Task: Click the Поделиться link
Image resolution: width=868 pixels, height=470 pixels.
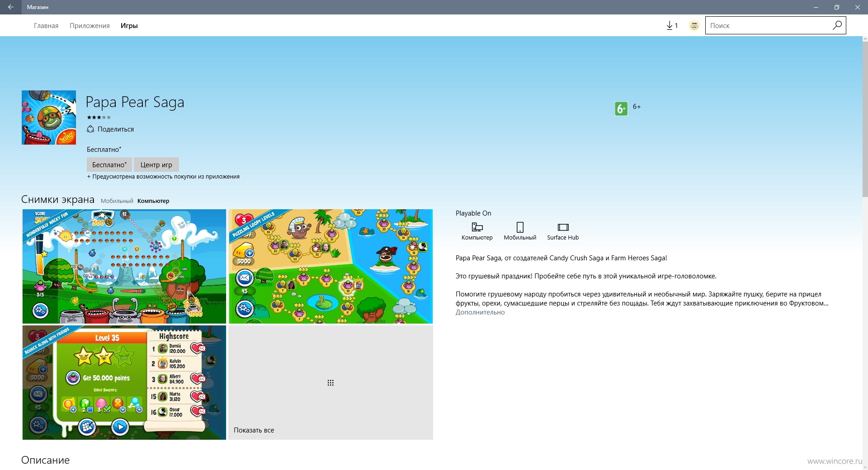Action: tap(116, 129)
